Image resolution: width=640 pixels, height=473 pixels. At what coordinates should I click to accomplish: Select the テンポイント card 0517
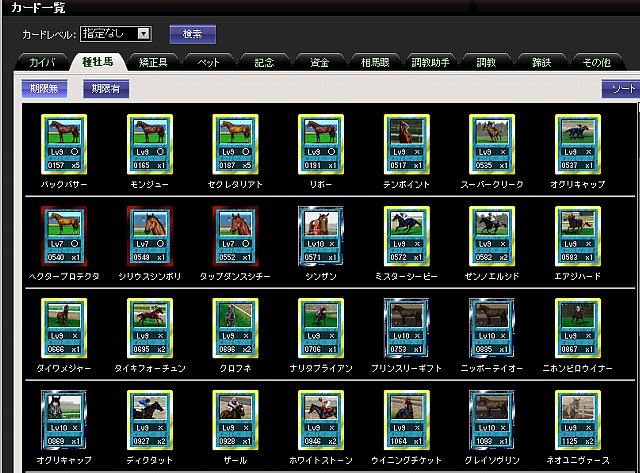[x=407, y=144]
